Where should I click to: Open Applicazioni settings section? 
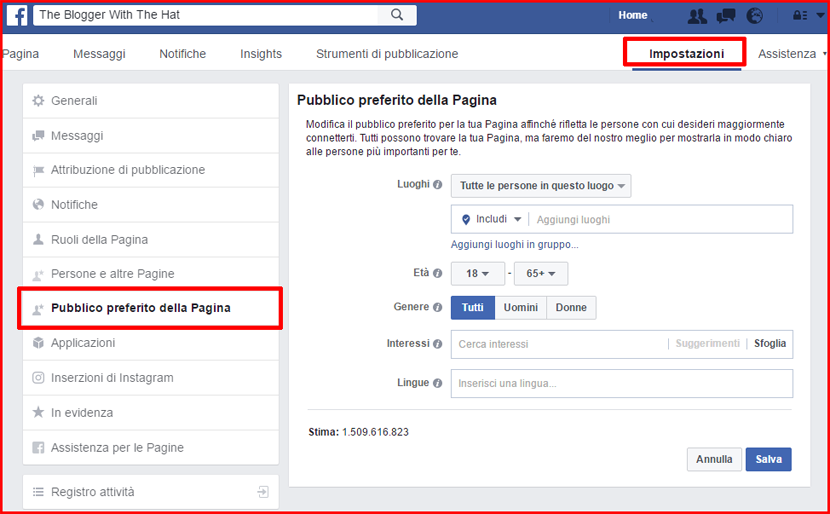[x=151, y=343]
